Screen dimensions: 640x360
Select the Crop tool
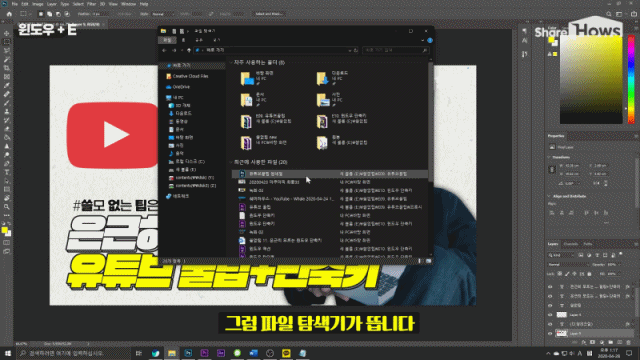point(7,68)
